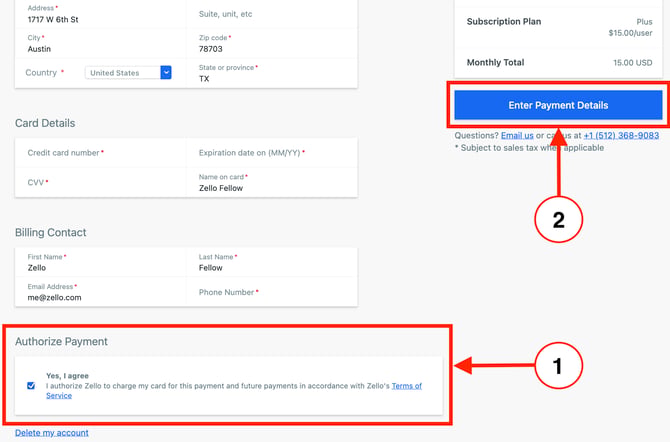Viewport: 670px width, 442px height.
Task: Click the CVV input field
Action: pos(101,183)
